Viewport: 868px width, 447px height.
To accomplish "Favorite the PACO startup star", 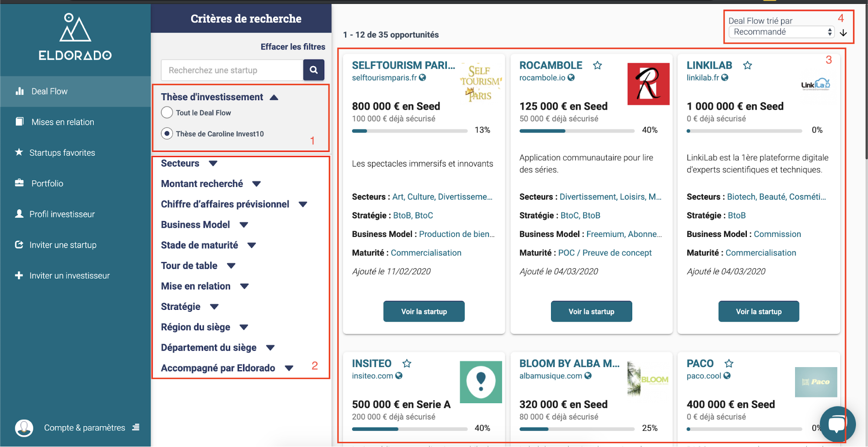I will tap(729, 363).
